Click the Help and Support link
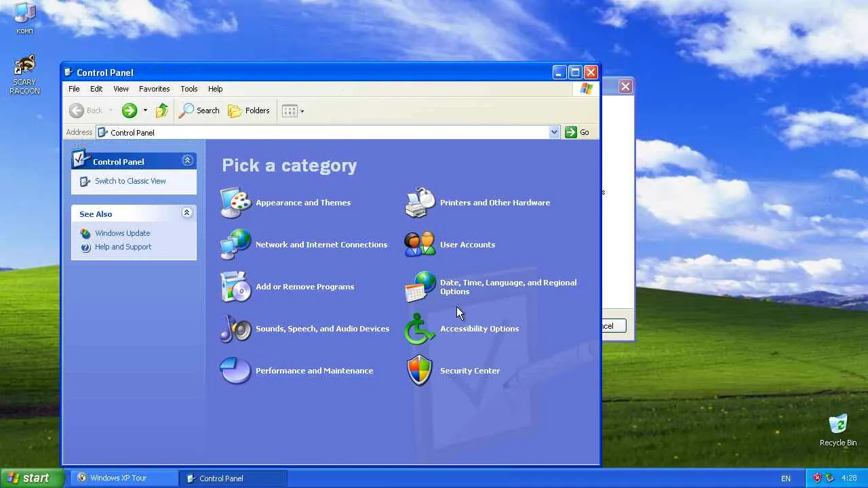 click(123, 247)
